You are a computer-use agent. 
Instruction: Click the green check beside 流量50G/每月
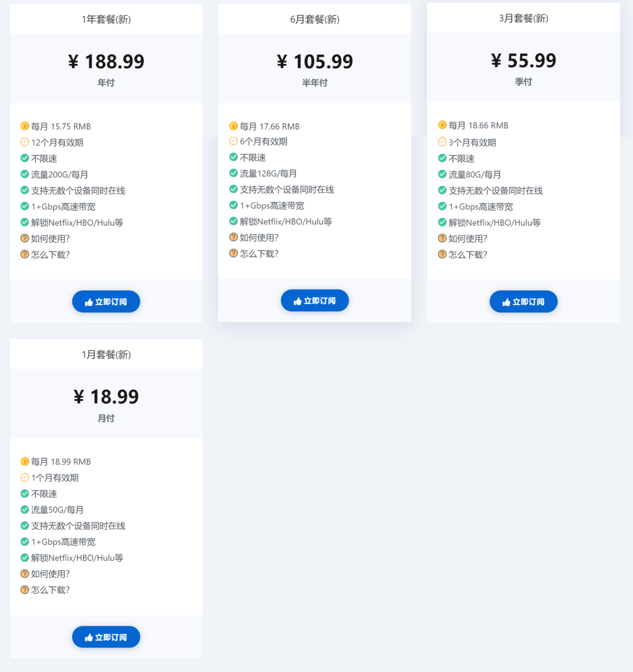[x=25, y=509]
